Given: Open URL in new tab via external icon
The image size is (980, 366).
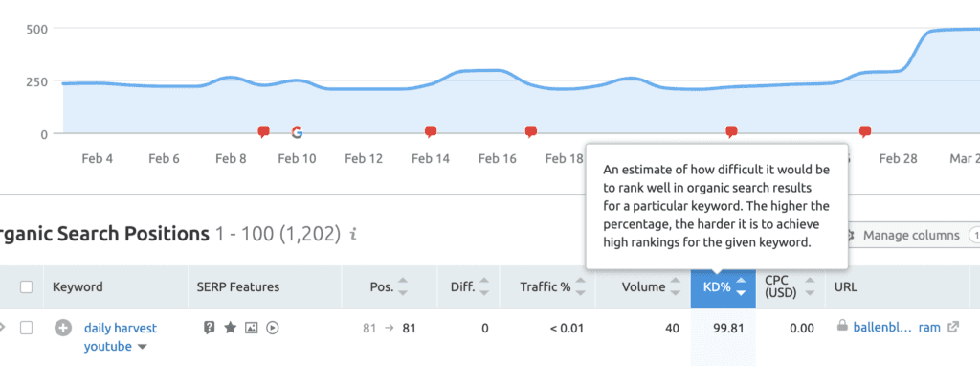Looking at the screenshot, I should pos(953,327).
